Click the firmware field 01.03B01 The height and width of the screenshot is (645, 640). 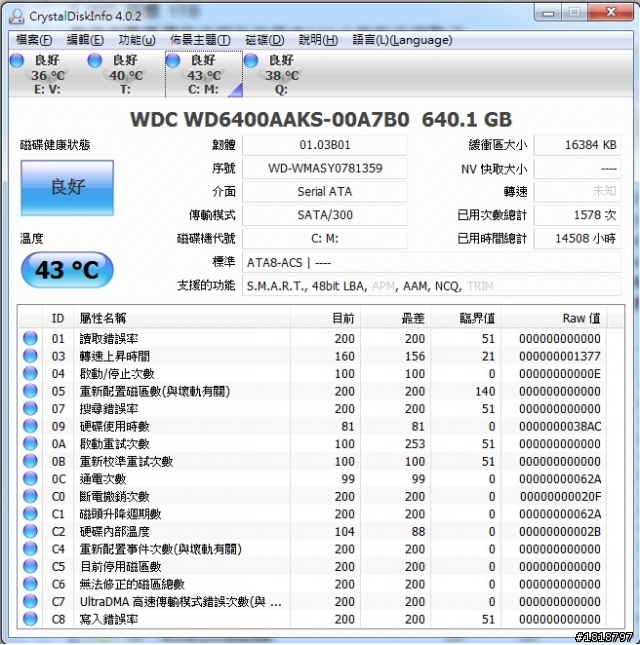pos(325,145)
